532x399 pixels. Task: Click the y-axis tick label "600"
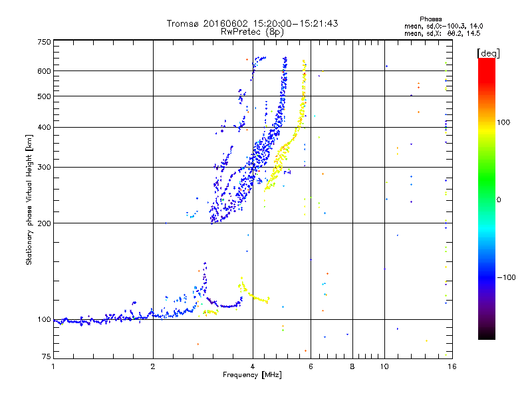point(44,71)
